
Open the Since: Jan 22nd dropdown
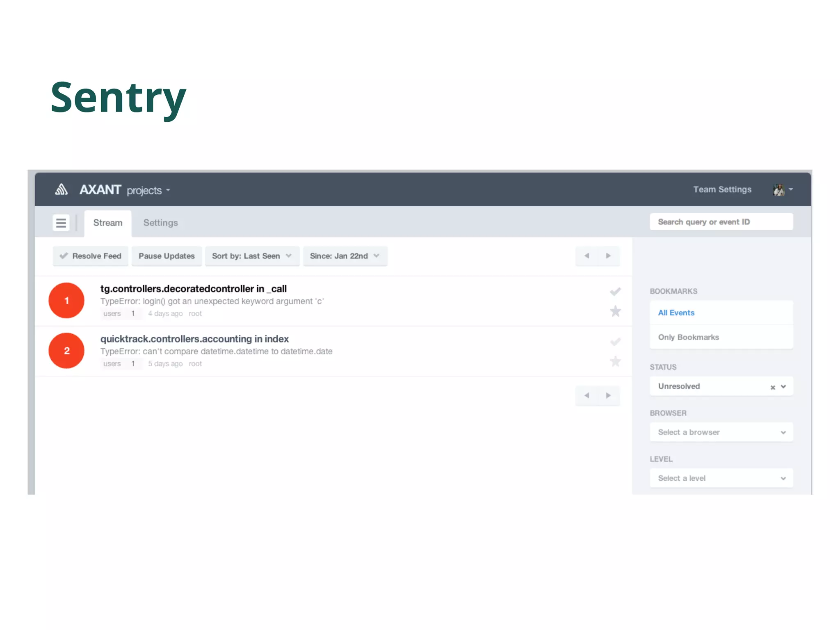[x=345, y=256]
